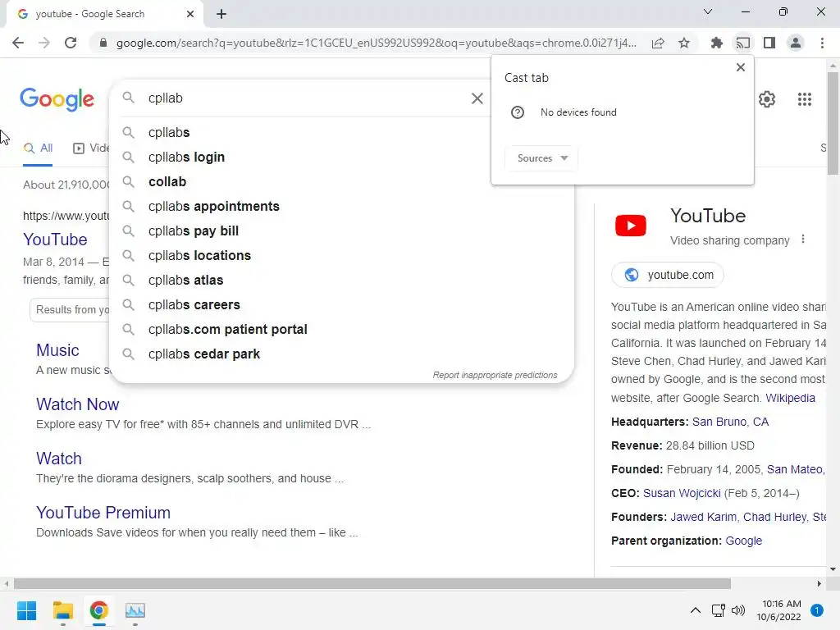Open the Extensions puzzle icon
The height and width of the screenshot is (630, 840).
[716, 43]
